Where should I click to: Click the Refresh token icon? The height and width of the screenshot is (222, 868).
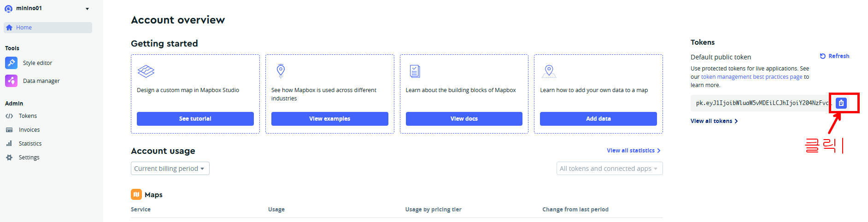[x=822, y=56]
